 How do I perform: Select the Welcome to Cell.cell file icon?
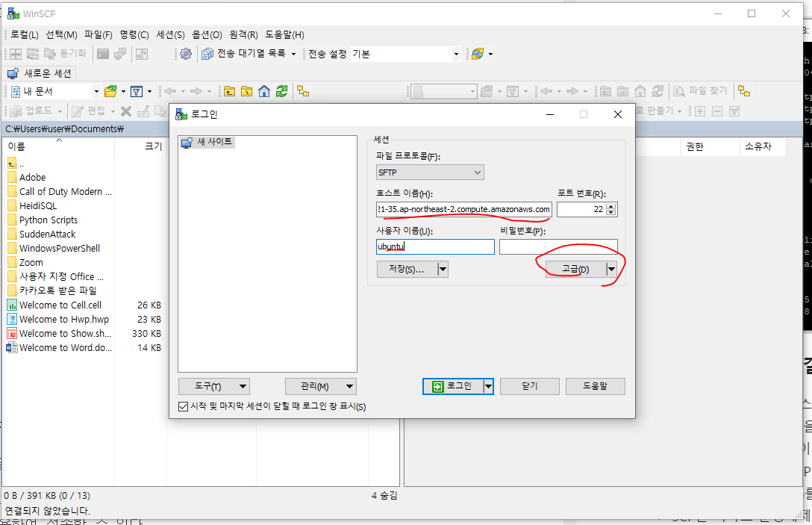[12, 305]
